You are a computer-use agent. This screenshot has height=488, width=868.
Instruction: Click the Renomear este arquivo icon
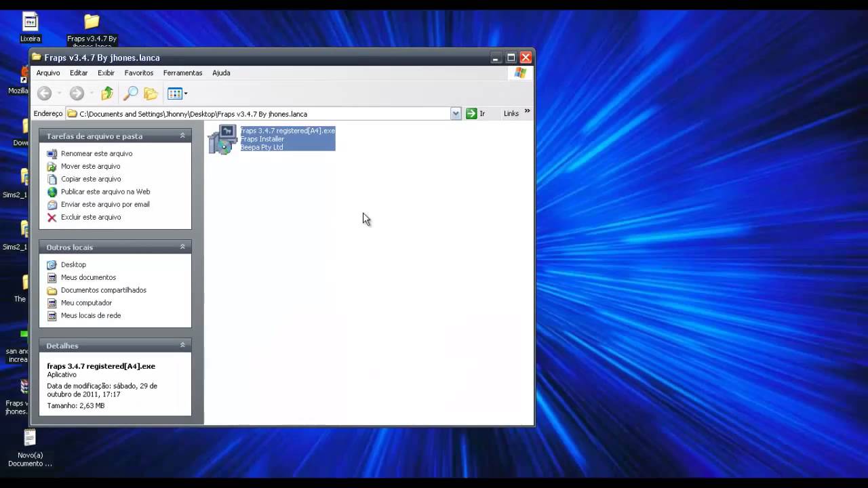pos(52,153)
